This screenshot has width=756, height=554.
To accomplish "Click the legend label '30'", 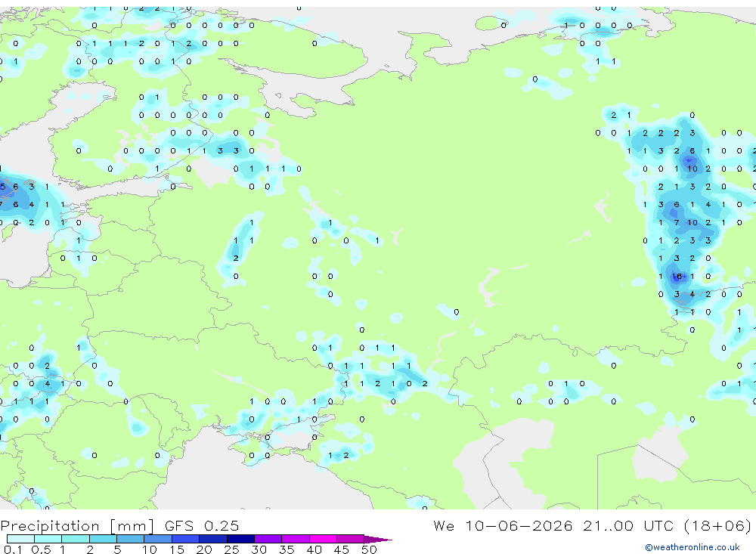I will [259, 549].
